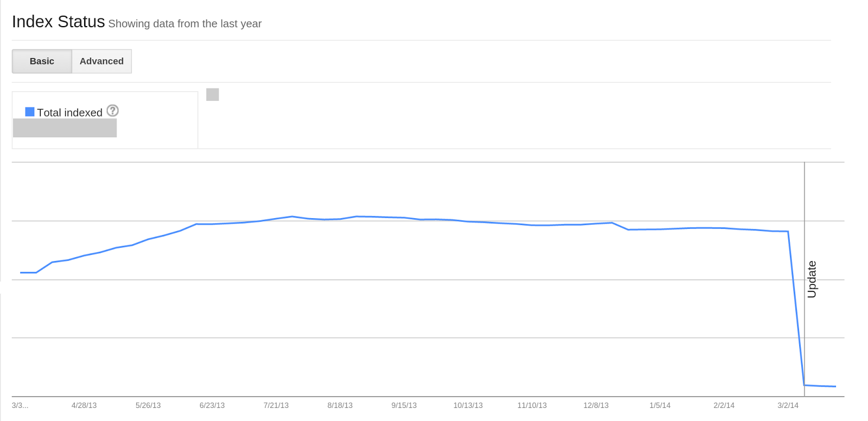
Task: Open the Advanced tab
Action: pos(101,61)
